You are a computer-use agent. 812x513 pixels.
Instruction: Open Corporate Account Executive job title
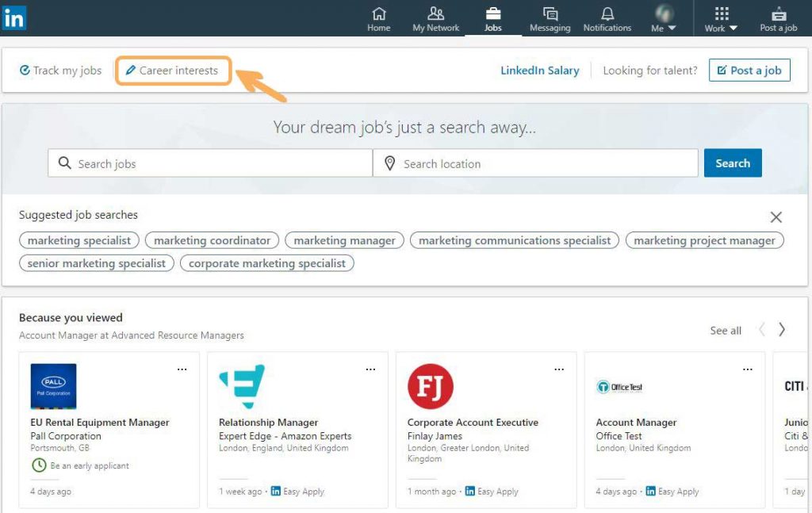pyautogui.click(x=473, y=423)
